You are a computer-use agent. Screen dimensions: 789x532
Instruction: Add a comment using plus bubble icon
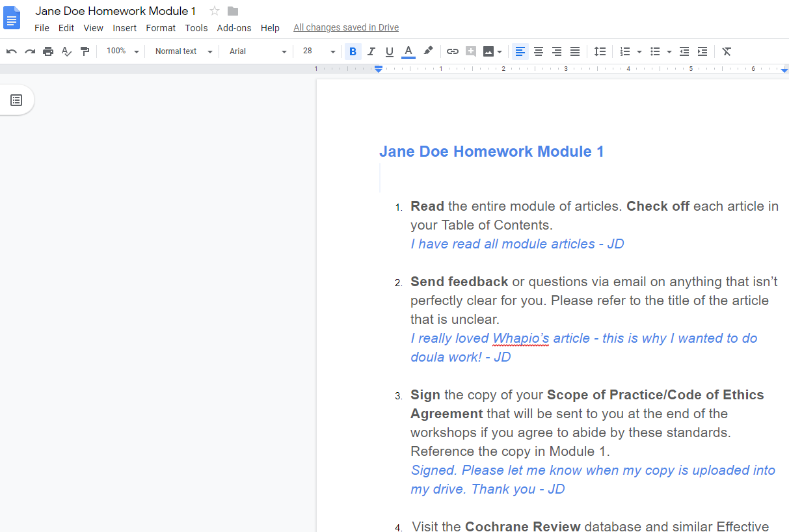pyautogui.click(x=471, y=51)
